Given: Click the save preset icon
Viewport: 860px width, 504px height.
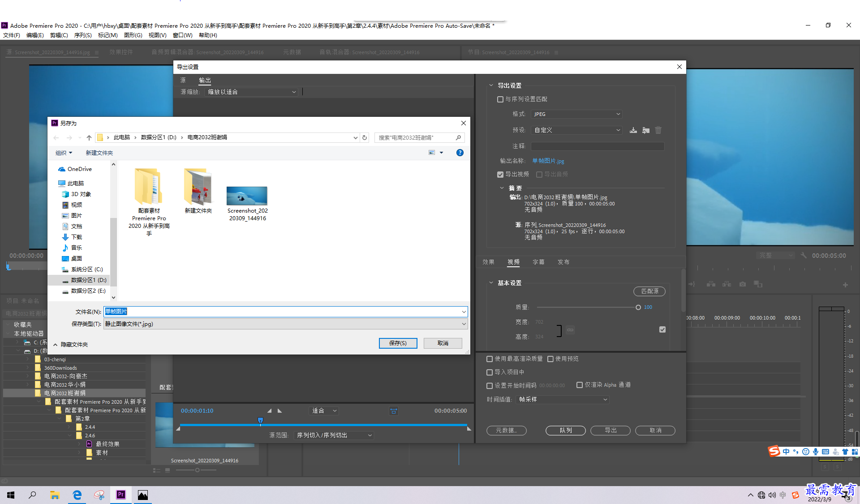Looking at the screenshot, I should [x=633, y=130].
